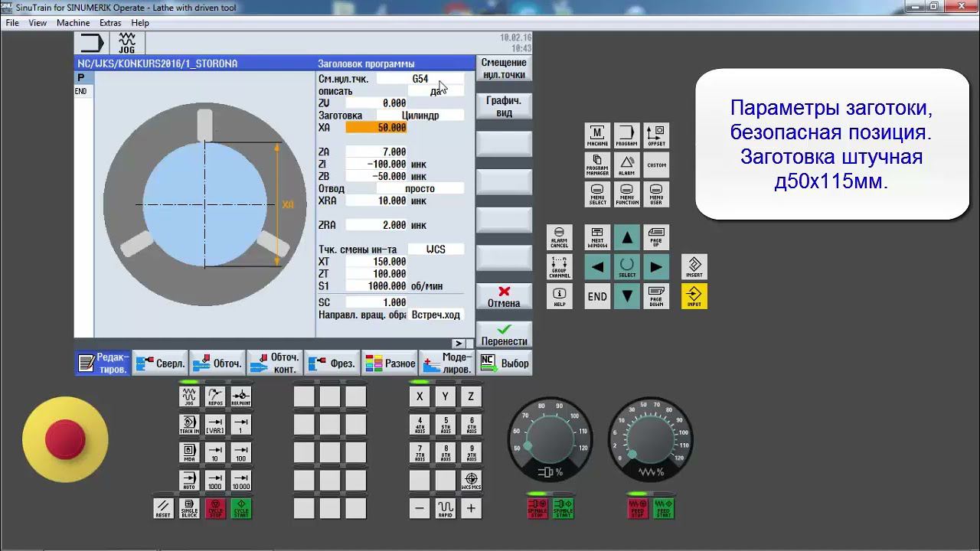
Task: Open the tool change point field showing WCS
Action: click(x=436, y=249)
